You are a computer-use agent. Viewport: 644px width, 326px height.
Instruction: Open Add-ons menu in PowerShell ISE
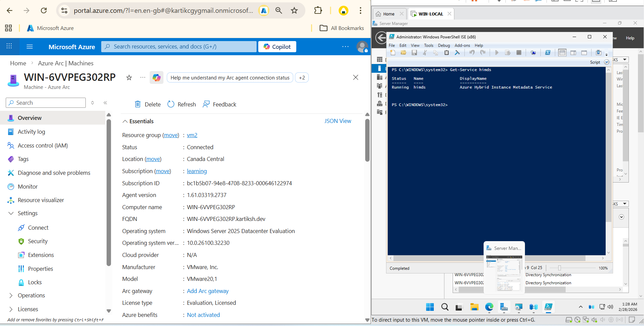coord(462,45)
